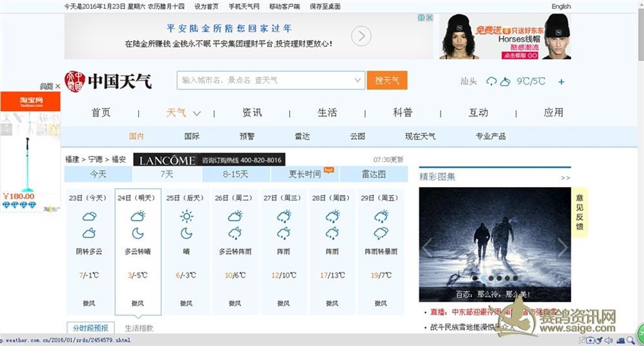
Task: Click the sunny icon for the 25th
Action: click(x=186, y=216)
